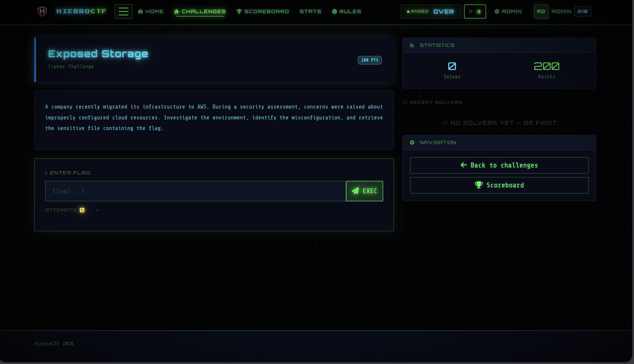Image resolution: width=634 pixels, height=364 pixels.
Task: Click the Scoreboard trophy icon in navbar
Action: 239,11
